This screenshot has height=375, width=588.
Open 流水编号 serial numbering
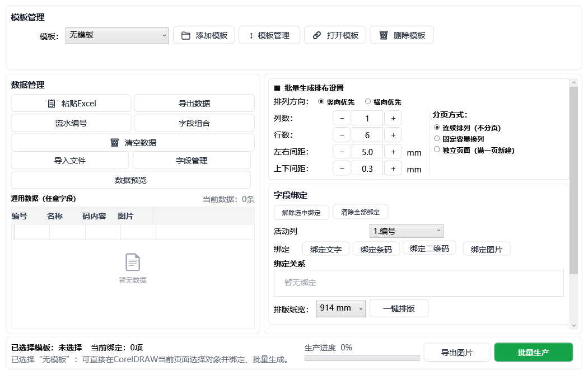point(71,123)
